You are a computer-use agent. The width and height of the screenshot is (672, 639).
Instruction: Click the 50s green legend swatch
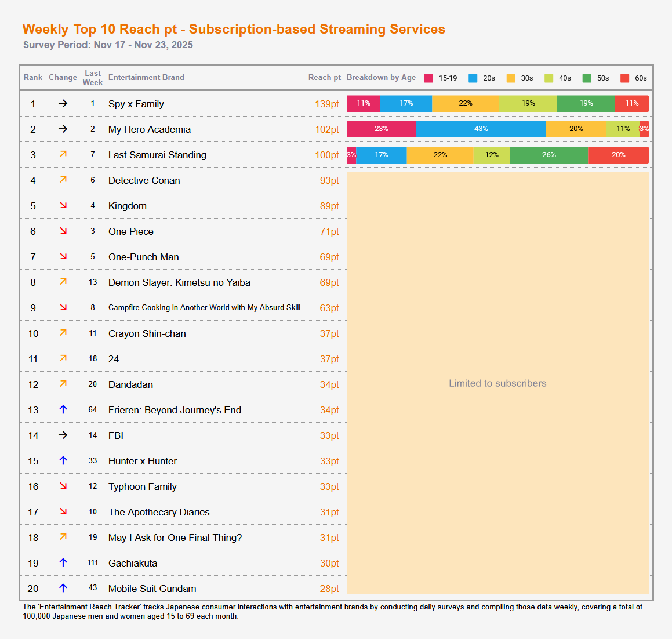click(587, 78)
